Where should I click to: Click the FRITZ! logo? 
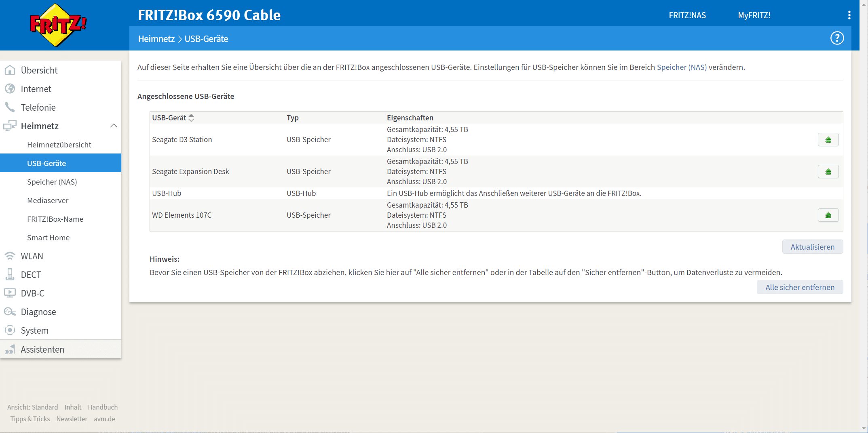coord(58,25)
